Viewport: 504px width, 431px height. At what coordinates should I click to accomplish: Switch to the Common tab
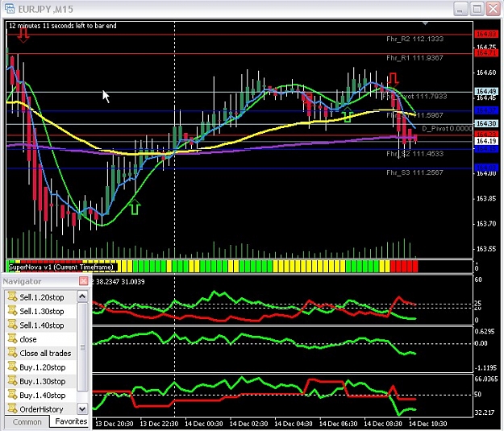tap(27, 422)
